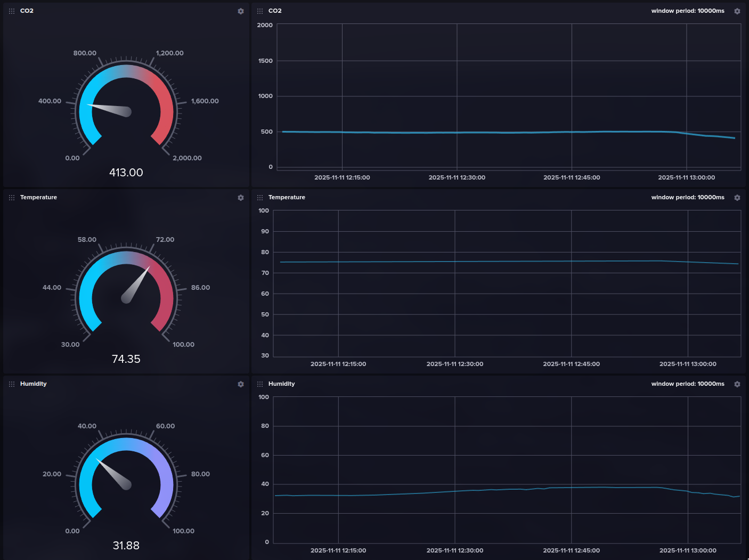Select drag handle of Temperature gauge cell
Screen dimensions: 749x560
pos(12,198)
